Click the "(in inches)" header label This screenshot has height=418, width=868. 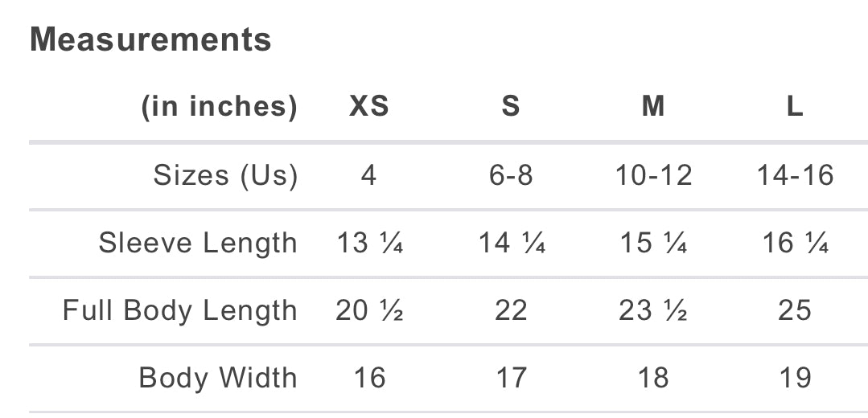(x=219, y=106)
